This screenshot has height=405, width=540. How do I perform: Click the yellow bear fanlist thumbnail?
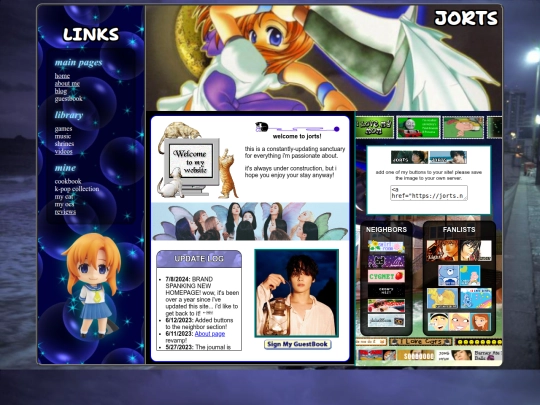442,298
